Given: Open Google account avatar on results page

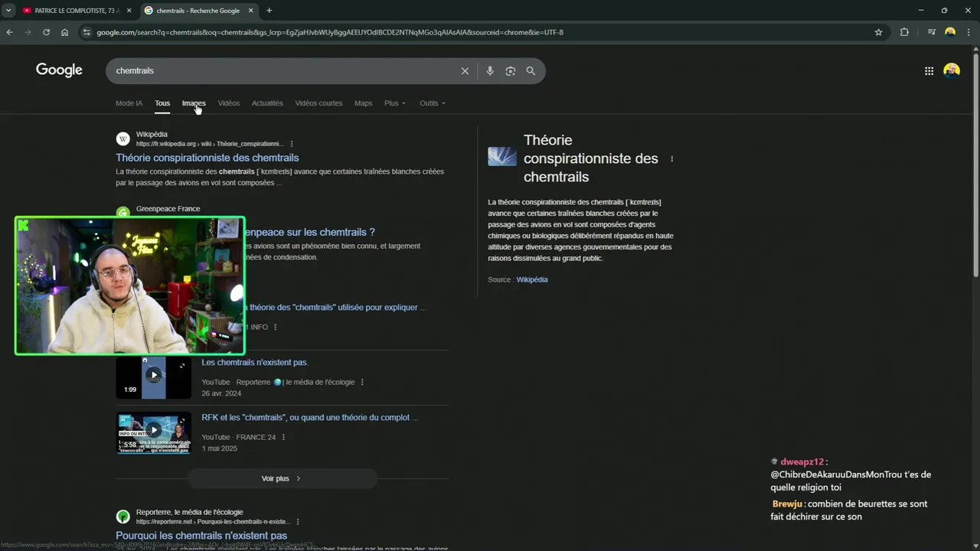Looking at the screenshot, I should [x=952, y=70].
